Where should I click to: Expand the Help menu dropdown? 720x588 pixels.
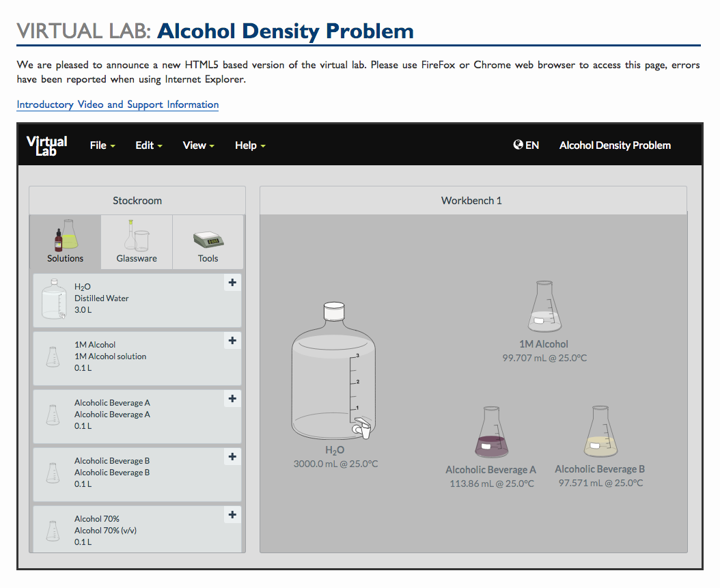pos(249,145)
